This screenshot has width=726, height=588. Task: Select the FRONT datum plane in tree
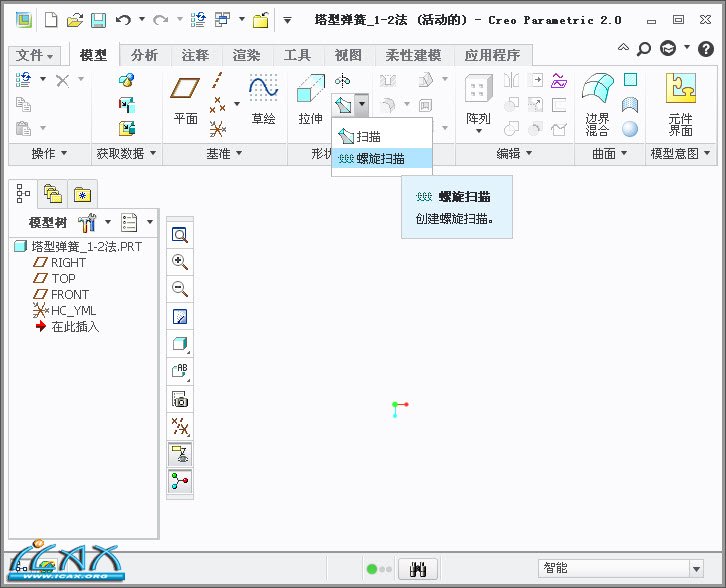click(61, 294)
